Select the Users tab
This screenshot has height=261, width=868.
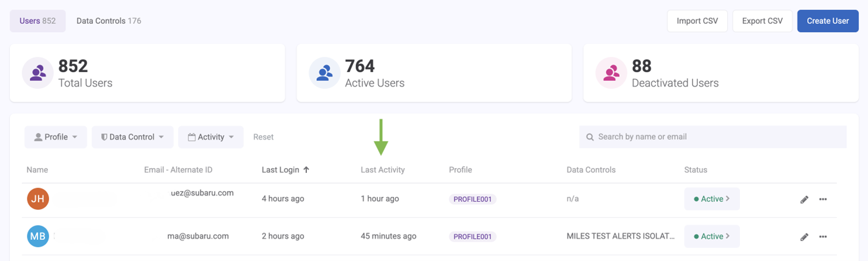pos(37,21)
